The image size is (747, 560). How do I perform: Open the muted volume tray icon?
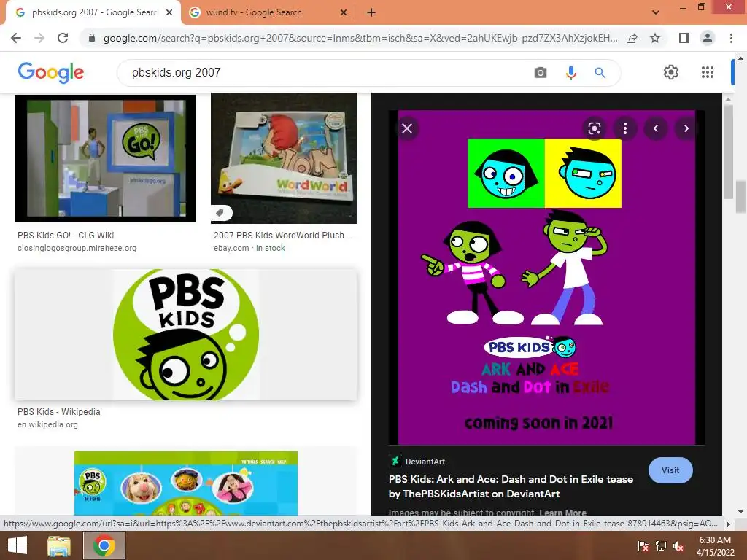[x=678, y=546]
